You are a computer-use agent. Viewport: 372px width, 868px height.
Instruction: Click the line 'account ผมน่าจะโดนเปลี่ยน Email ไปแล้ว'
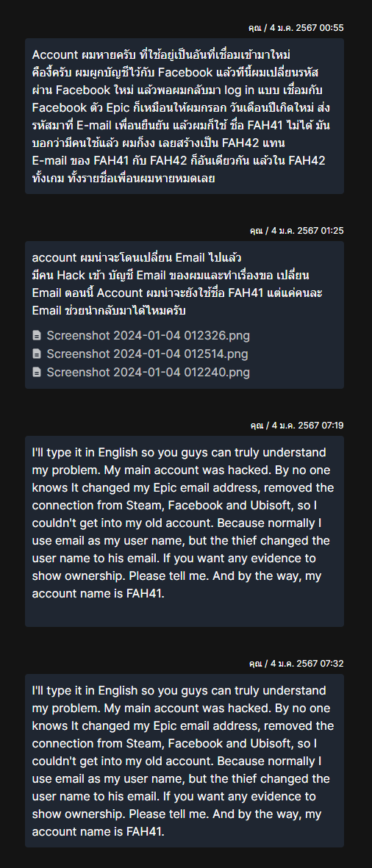pos(137,257)
